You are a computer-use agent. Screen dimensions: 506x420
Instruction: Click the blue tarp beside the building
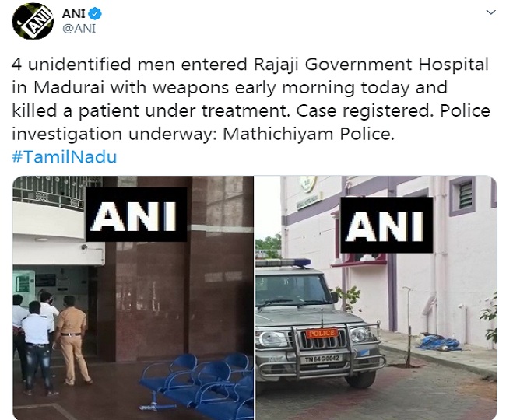coord(438,342)
